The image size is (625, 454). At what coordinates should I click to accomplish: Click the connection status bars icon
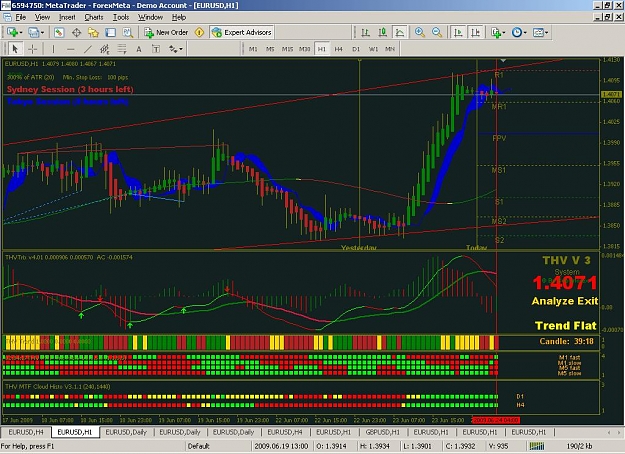(537, 446)
